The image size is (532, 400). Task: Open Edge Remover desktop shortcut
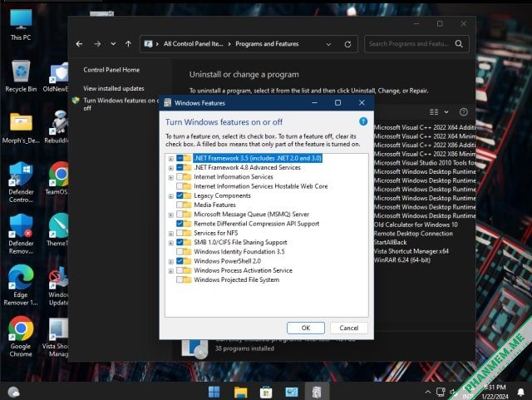(21, 285)
